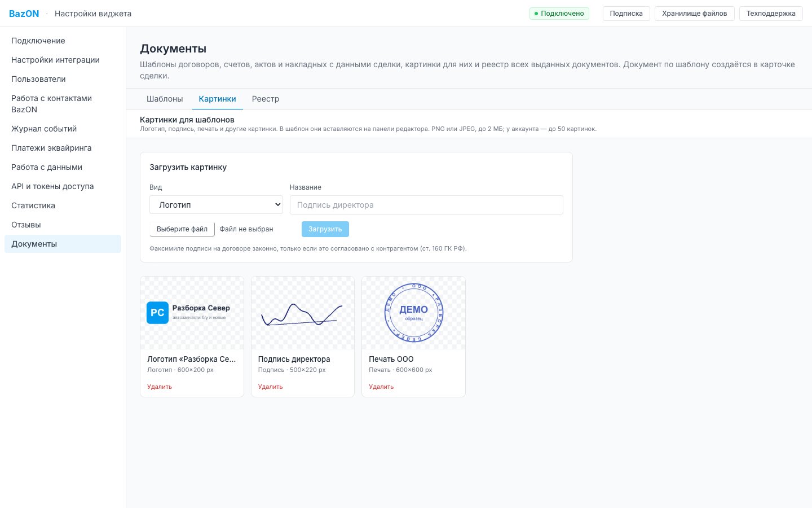Select Документы in the sidebar

click(x=63, y=244)
